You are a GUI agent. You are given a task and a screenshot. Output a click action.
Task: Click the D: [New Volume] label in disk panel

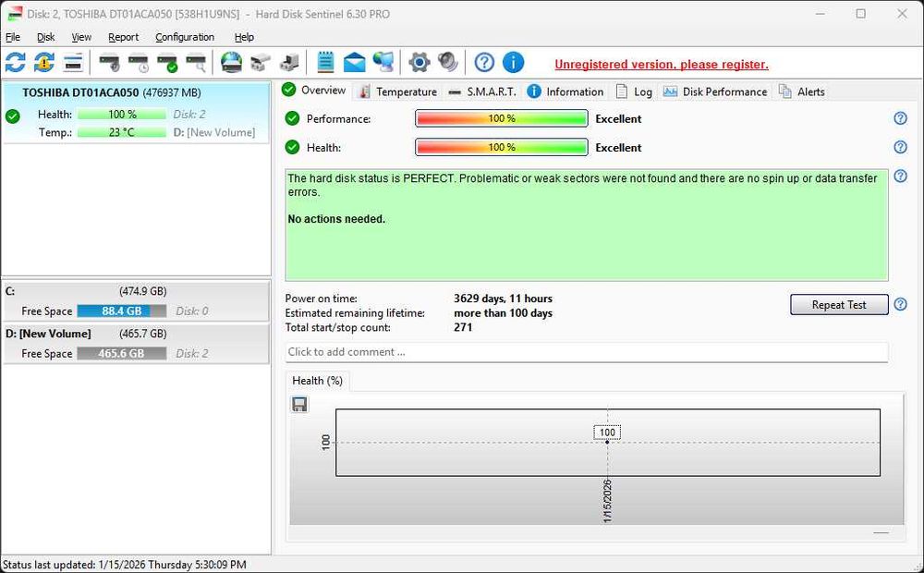(214, 132)
